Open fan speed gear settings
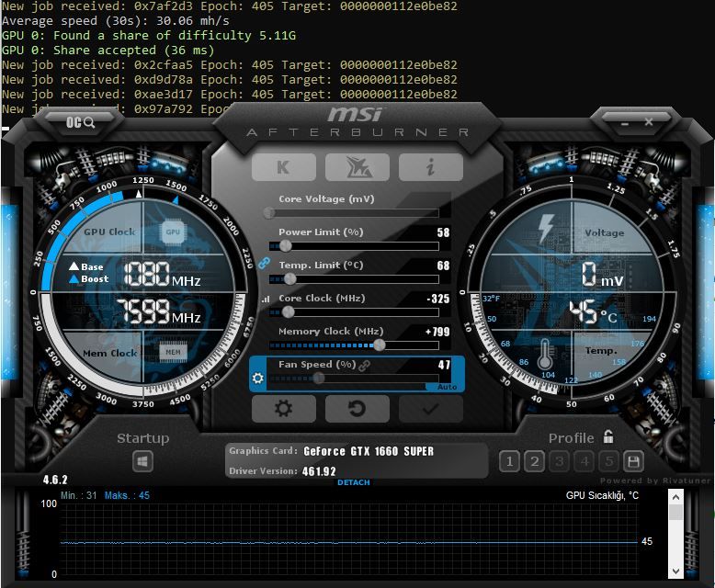Viewport: 715px width, 588px height. click(x=257, y=378)
